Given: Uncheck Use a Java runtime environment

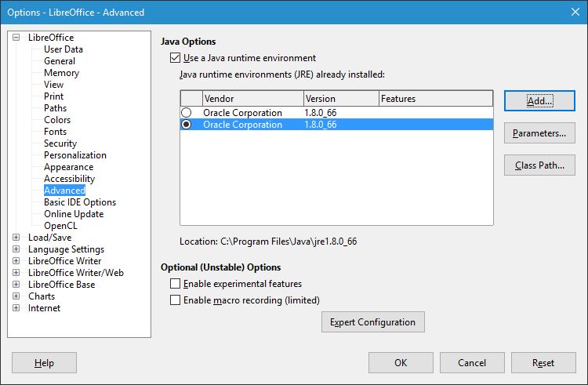Looking at the screenshot, I should tap(175, 58).
